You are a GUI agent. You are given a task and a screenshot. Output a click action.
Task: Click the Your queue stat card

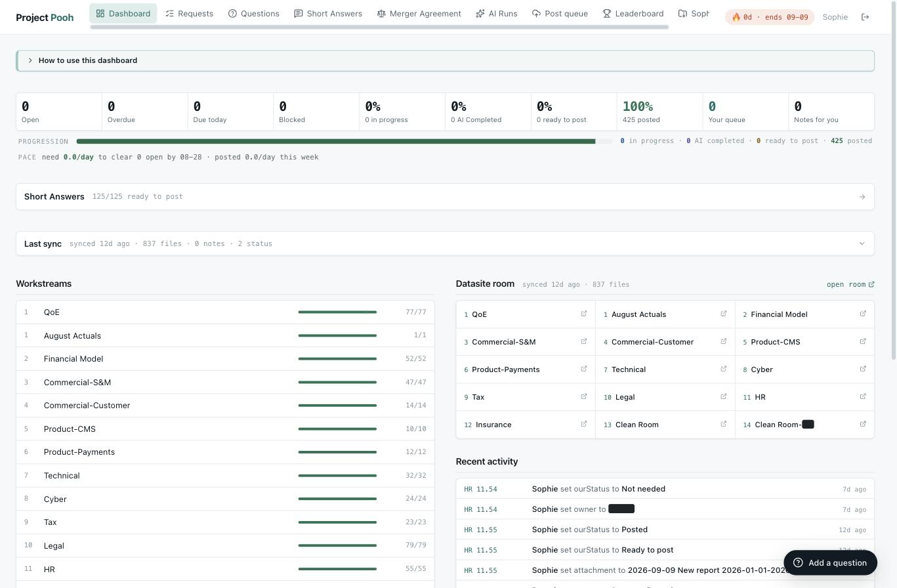(x=745, y=112)
